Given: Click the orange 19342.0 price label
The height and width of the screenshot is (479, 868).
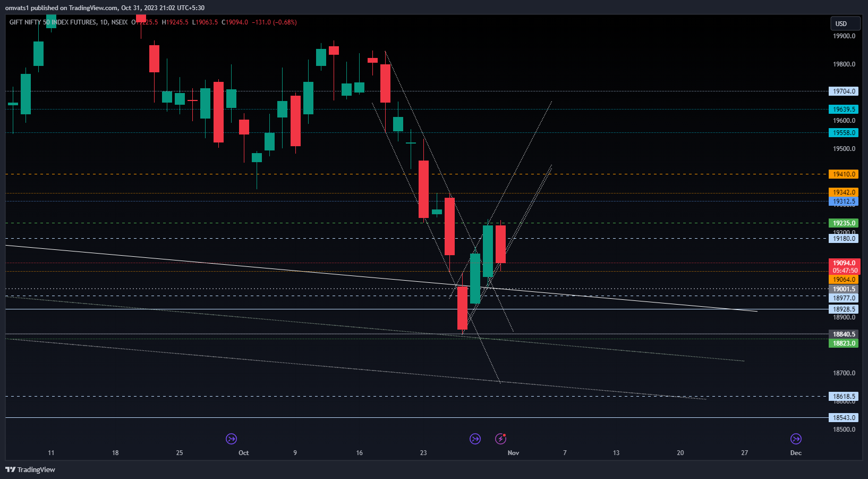Looking at the screenshot, I should 844,192.
